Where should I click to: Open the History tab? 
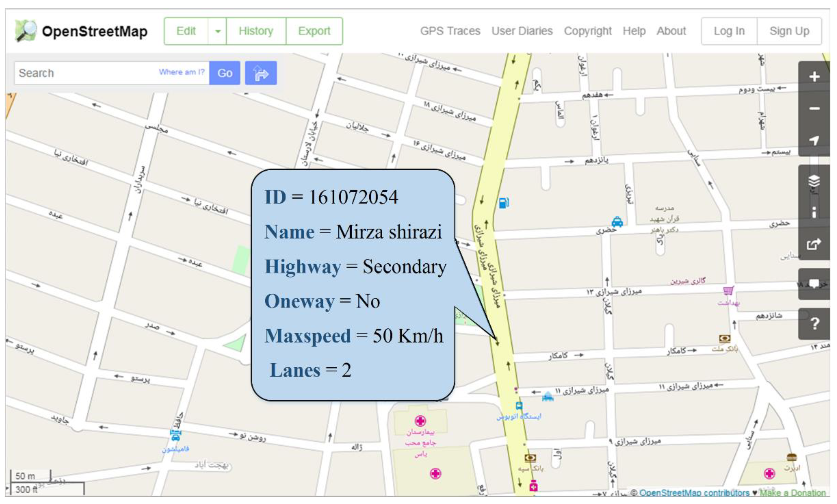[256, 31]
